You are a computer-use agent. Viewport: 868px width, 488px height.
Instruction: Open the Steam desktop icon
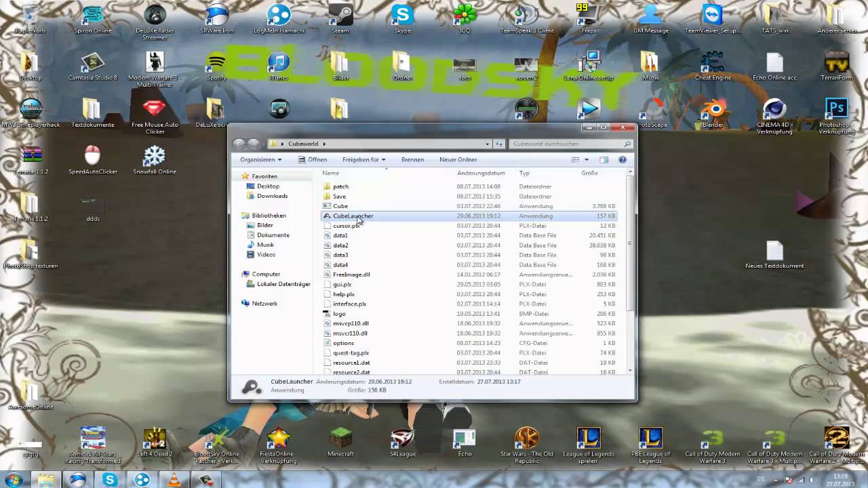340,16
